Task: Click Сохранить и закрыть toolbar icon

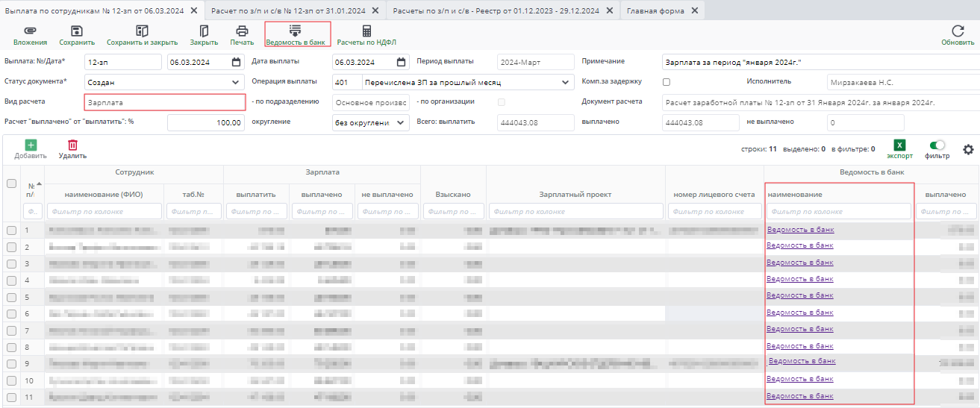Action: [x=142, y=31]
